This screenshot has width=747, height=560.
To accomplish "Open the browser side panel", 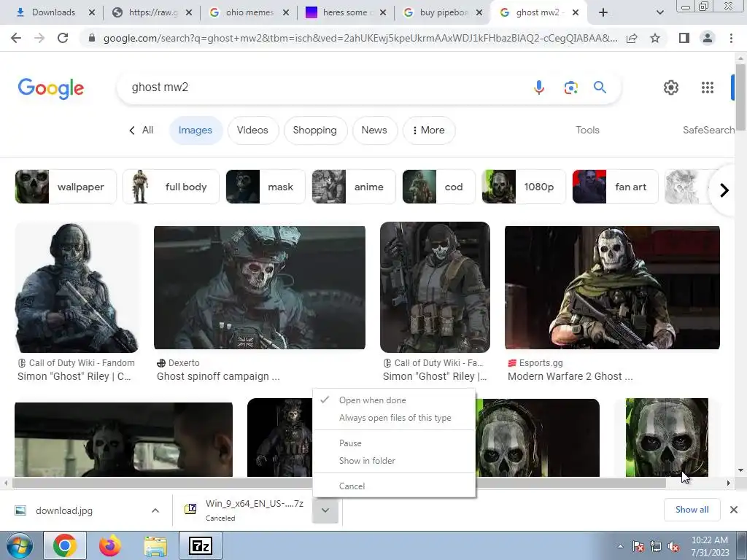I will [684, 38].
